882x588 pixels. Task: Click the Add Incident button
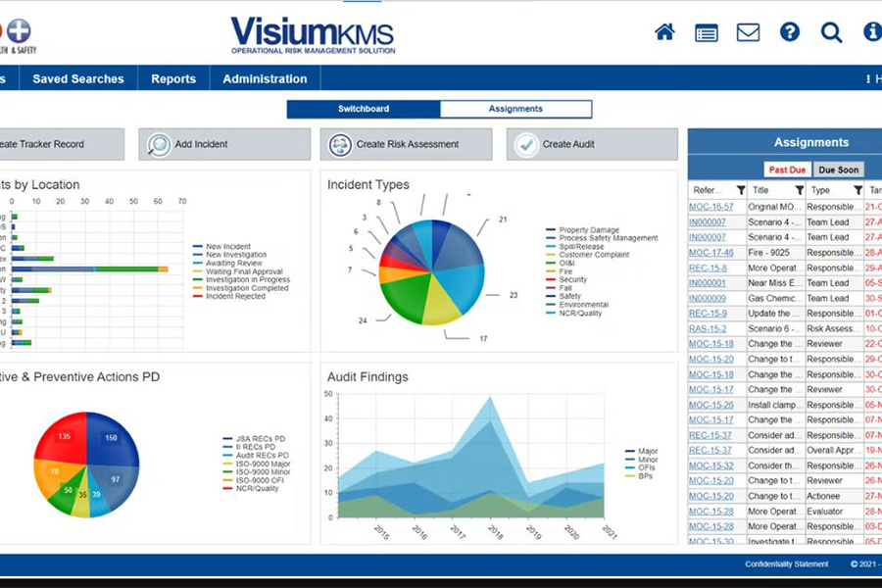click(224, 145)
